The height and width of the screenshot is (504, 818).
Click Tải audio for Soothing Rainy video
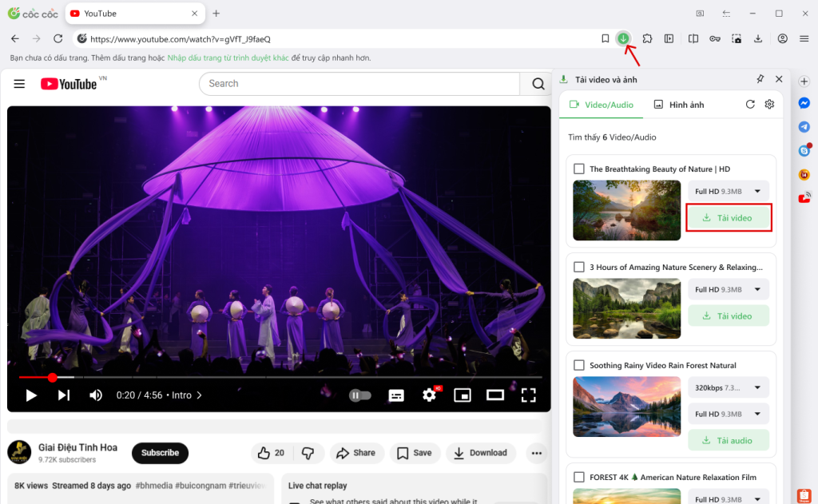click(729, 440)
